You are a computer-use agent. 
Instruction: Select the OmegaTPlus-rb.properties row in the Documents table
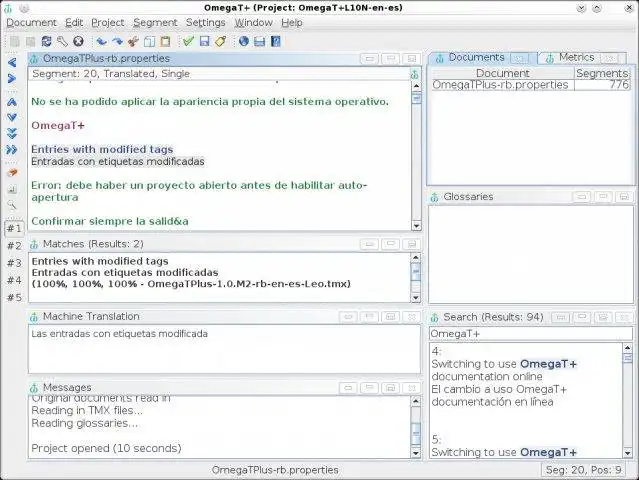[x=531, y=85]
